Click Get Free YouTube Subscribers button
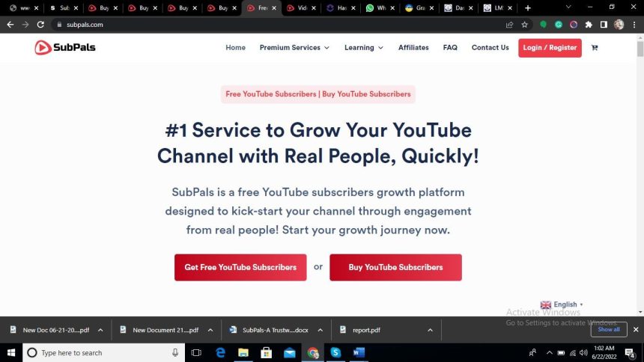Viewport: 644px width, 362px height. click(x=240, y=267)
